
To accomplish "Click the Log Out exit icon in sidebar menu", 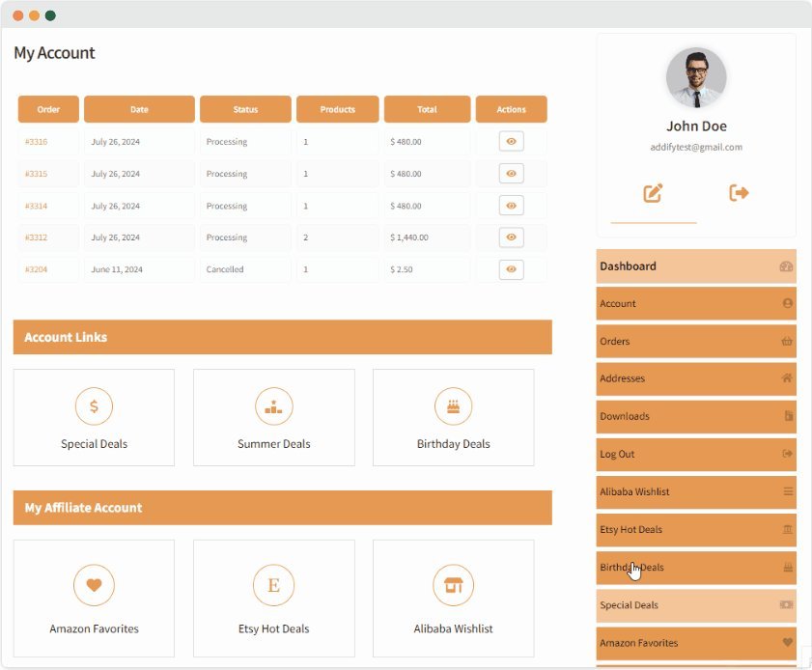I will (x=787, y=454).
